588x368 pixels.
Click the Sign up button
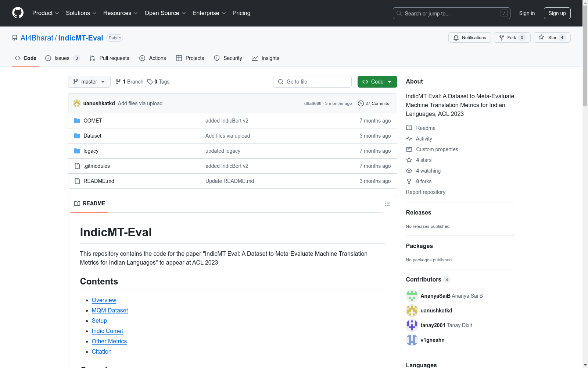557,13
